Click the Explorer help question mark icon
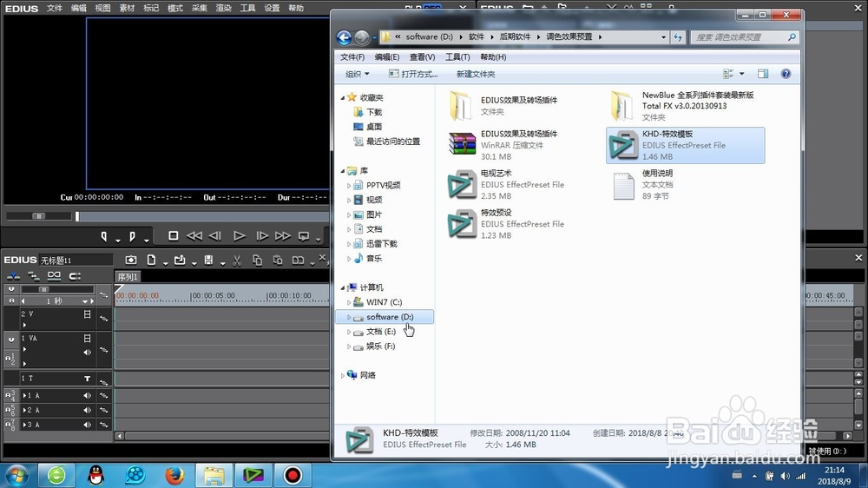This screenshot has width=868, height=488. pos(786,74)
